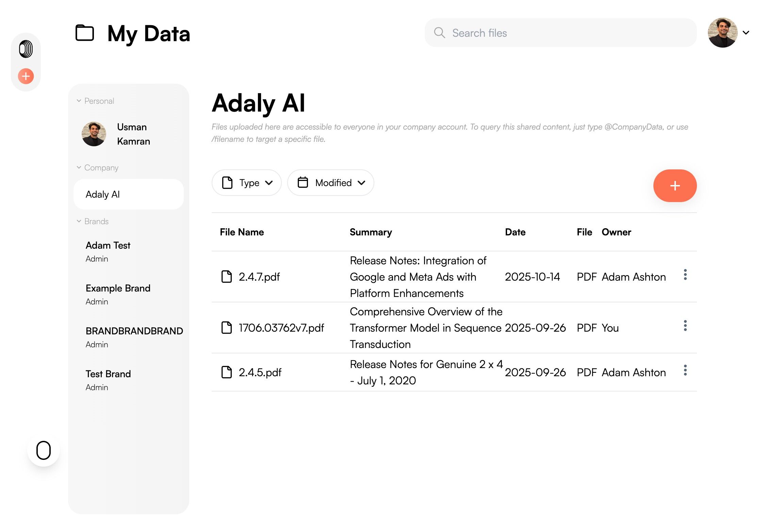Click the file icon next to 2.4.5.pdf
Screen dimensions: 765x532
coord(227,372)
